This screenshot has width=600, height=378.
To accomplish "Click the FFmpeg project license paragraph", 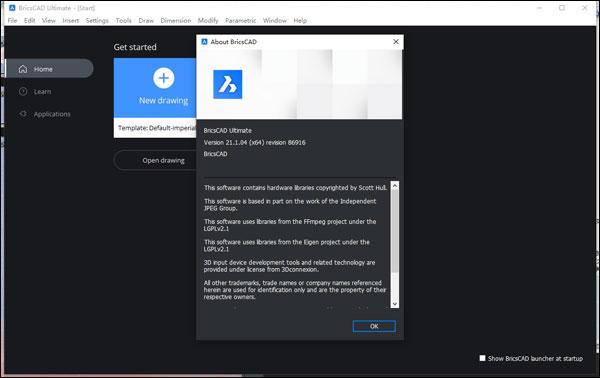I will pyautogui.click(x=290, y=225).
